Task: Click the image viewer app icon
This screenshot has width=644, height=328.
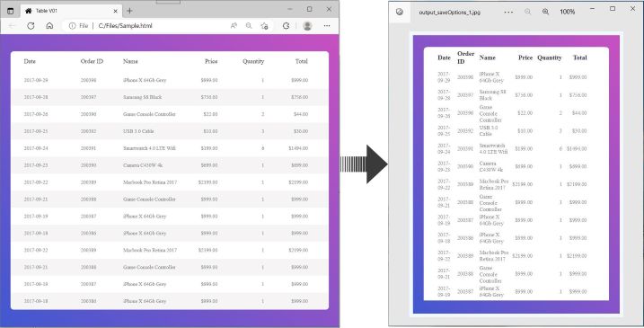Action: coord(400,12)
